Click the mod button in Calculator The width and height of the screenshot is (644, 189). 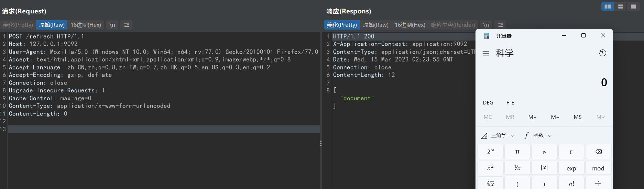[599, 168]
